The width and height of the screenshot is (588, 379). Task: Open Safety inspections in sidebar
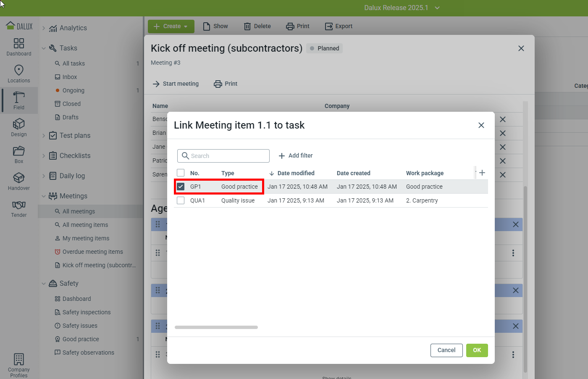[x=87, y=312]
